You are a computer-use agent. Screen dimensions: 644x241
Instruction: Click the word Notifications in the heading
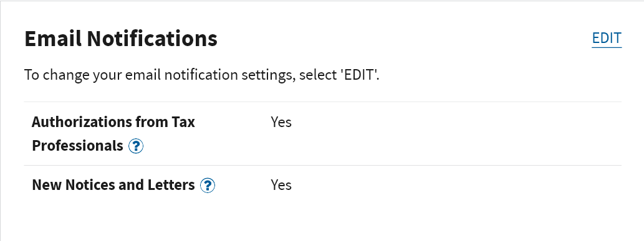click(152, 39)
